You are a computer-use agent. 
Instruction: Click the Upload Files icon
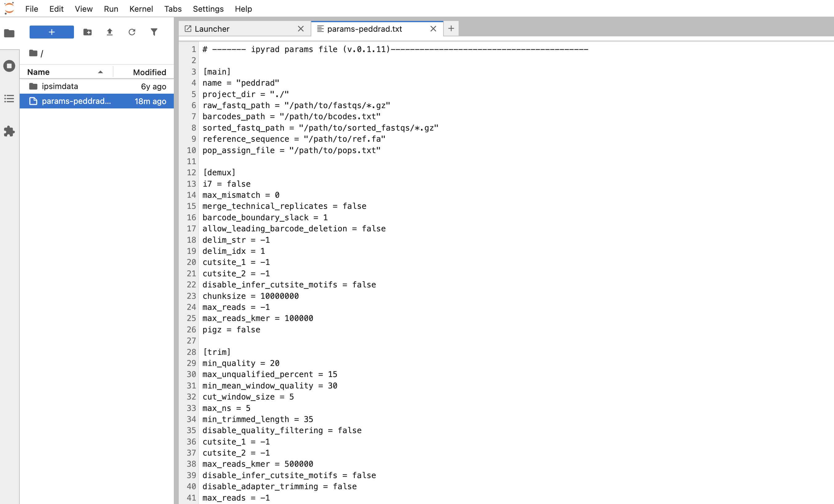110,32
